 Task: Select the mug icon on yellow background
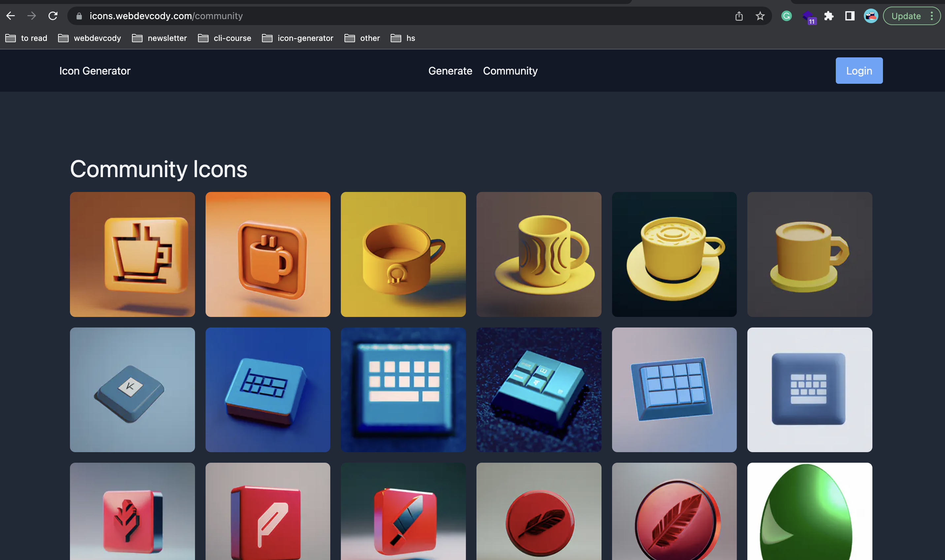click(x=403, y=254)
